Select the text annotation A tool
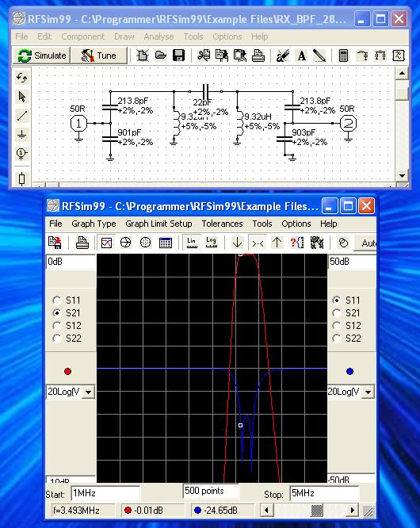 302,55
